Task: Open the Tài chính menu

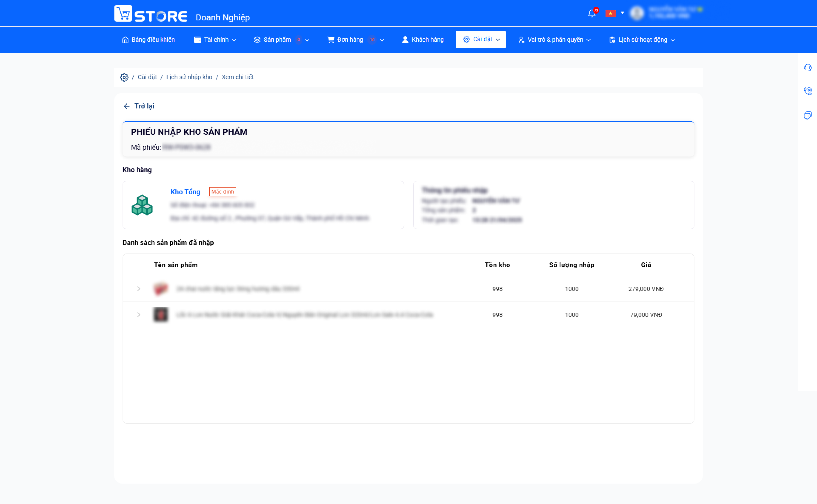Action: click(x=215, y=40)
